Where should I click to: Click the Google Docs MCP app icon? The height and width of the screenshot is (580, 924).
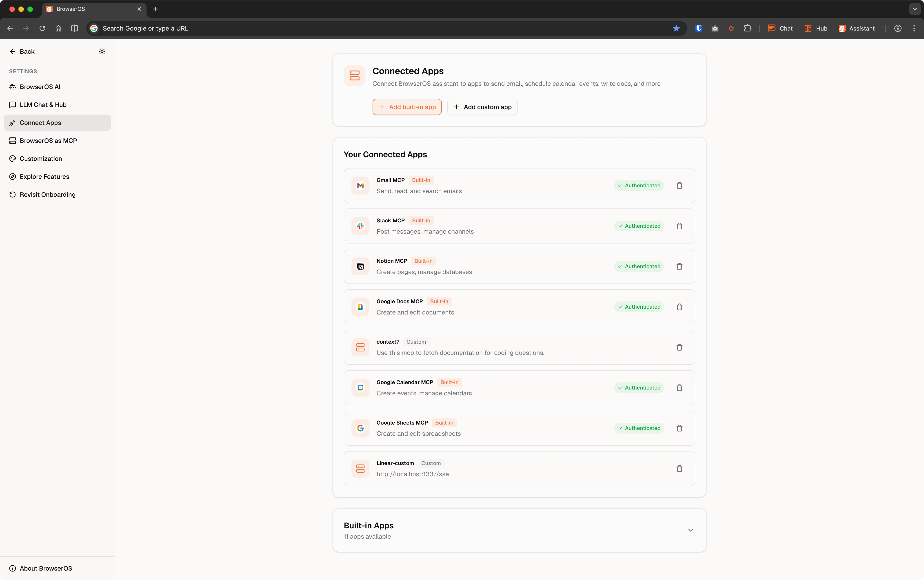click(x=360, y=306)
